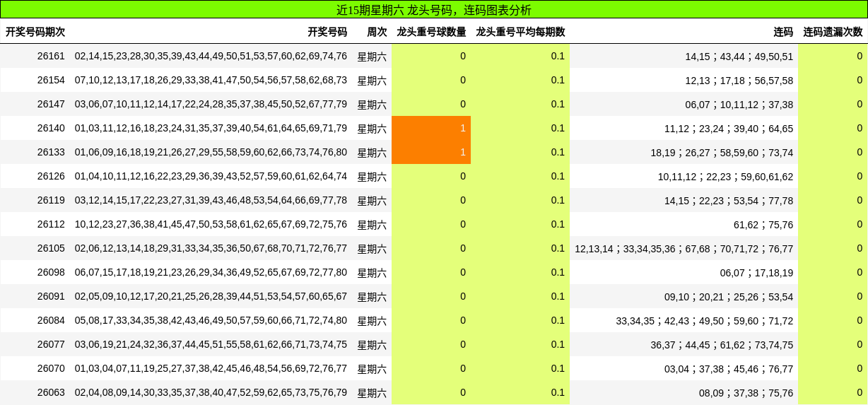Click the 开奖号码 column header
This screenshot has height=405, width=868.
327,32
